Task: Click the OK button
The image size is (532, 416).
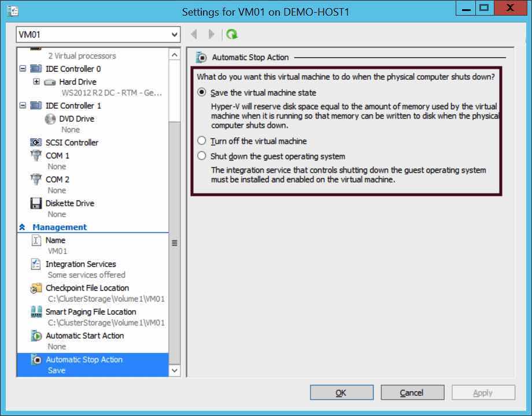Action: [x=342, y=393]
